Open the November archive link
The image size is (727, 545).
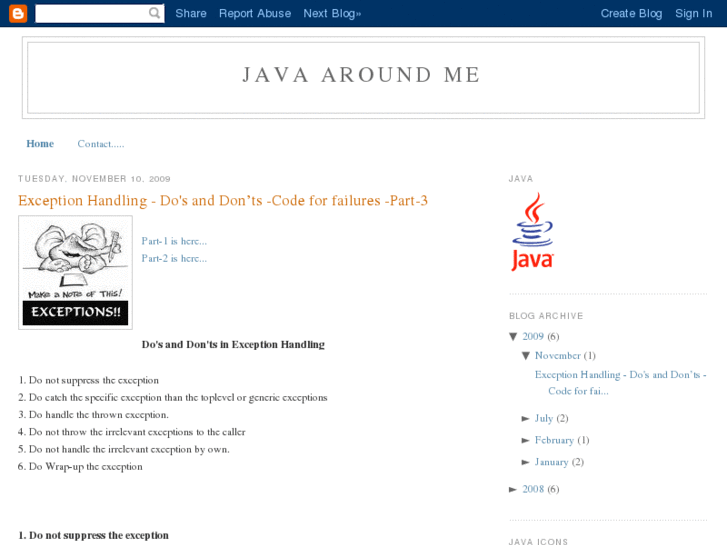coord(557,356)
